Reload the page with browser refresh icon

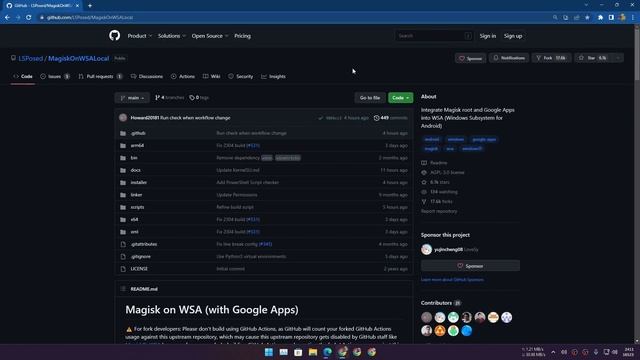point(29,18)
